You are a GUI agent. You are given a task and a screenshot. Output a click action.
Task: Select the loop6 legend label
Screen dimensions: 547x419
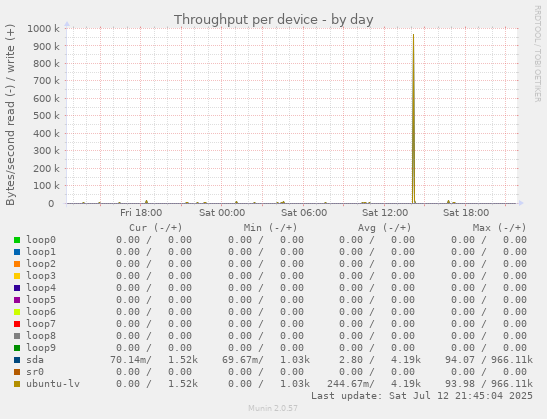(x=41, y=312)
